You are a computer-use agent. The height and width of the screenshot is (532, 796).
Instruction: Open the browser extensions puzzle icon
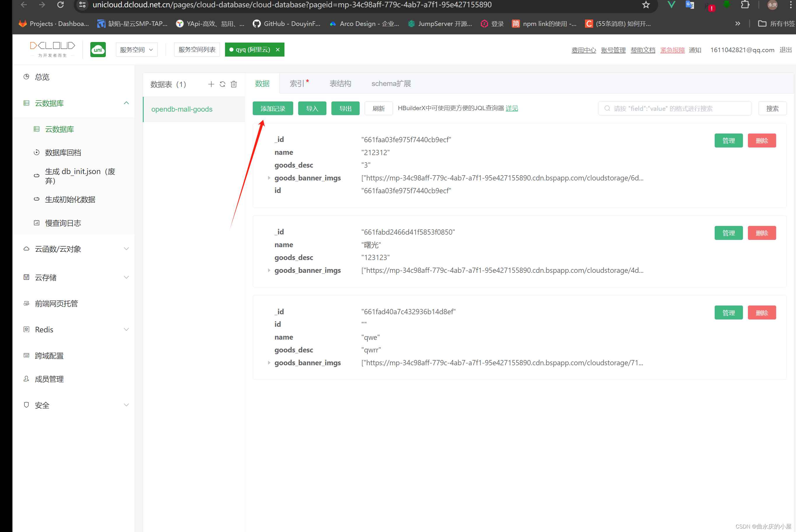point(745,5)
